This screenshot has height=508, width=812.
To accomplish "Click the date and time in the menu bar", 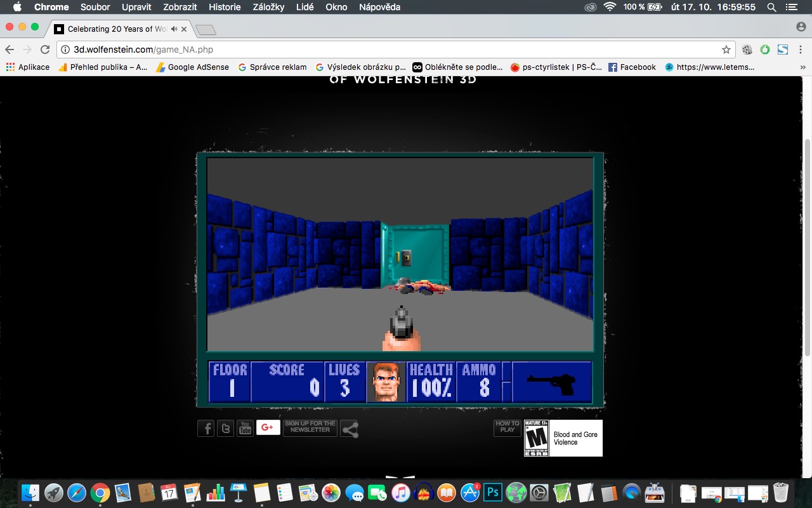I will (712, 7).
